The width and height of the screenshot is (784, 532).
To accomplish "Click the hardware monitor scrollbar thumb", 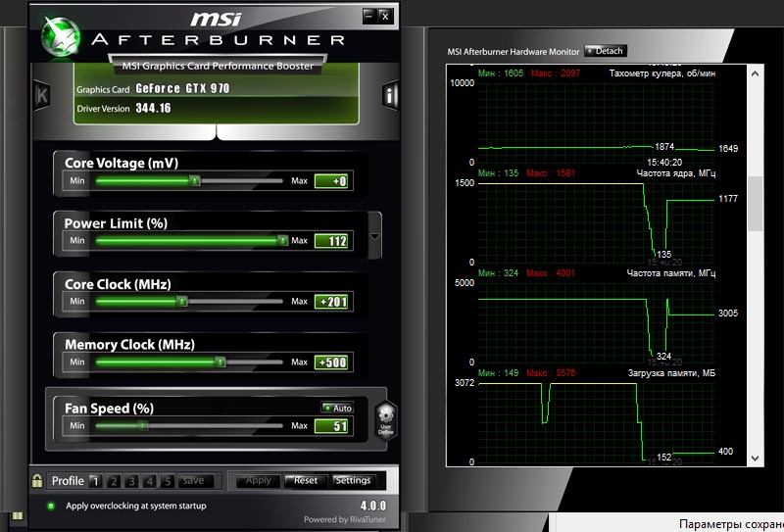I will click(x=755, y=204).
